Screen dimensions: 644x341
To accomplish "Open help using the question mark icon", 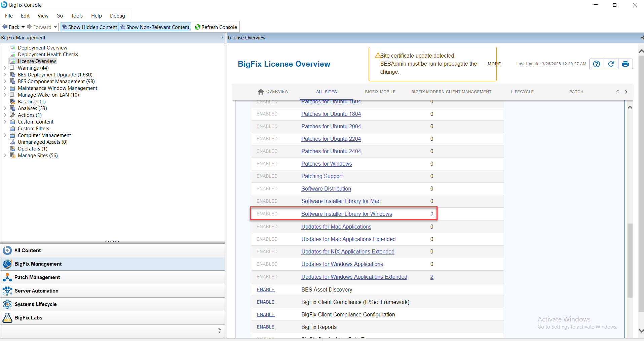I will click(596, 64).
